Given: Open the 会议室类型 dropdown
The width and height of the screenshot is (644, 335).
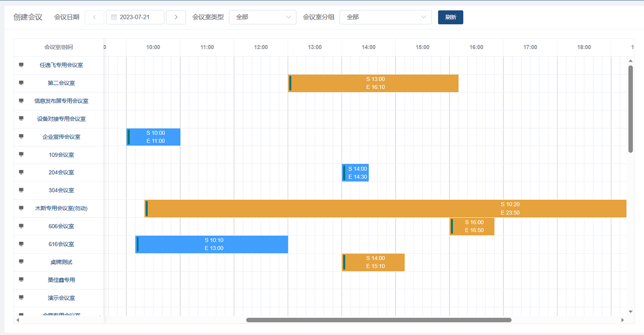Looking at the screenshot, I should [x=262, y=17].
